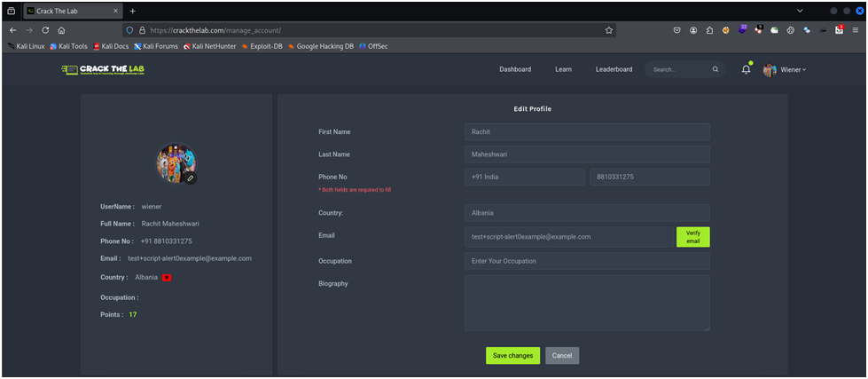Go to the browser home page icon
Screen dimensions: 868x379
61,30
